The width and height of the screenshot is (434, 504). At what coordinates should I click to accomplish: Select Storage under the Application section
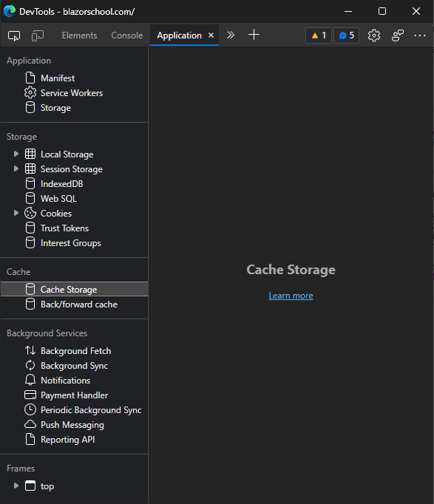coord(55,108)
